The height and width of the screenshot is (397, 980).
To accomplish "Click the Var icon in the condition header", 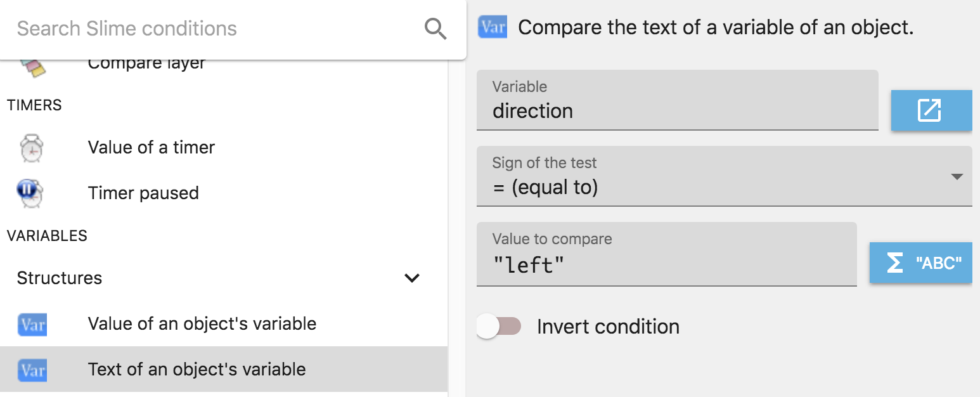I will 493,28.
